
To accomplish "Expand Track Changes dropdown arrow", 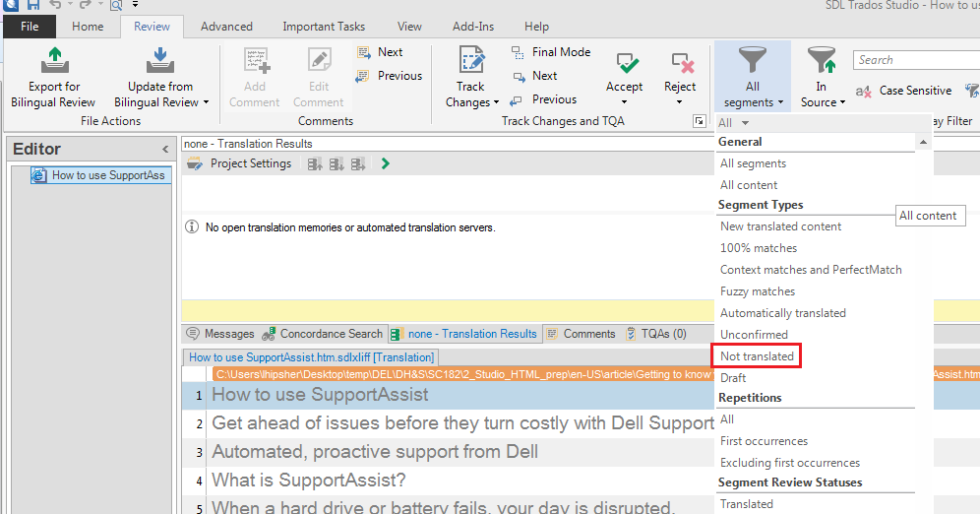I will tap(496, 102).
